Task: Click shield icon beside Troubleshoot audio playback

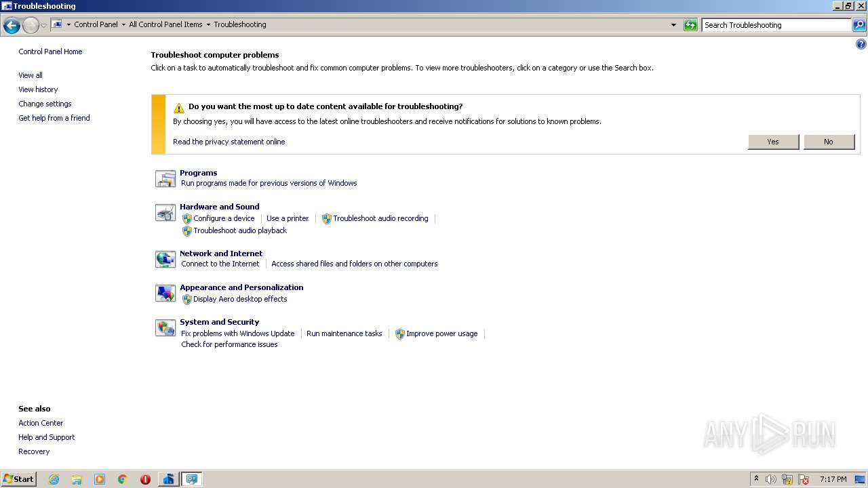Action: pos(187,231)
